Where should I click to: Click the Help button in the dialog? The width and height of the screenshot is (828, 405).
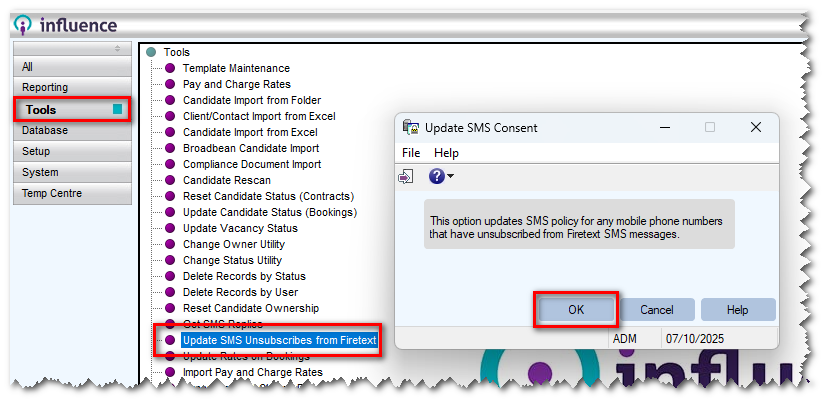pos(737,310)
